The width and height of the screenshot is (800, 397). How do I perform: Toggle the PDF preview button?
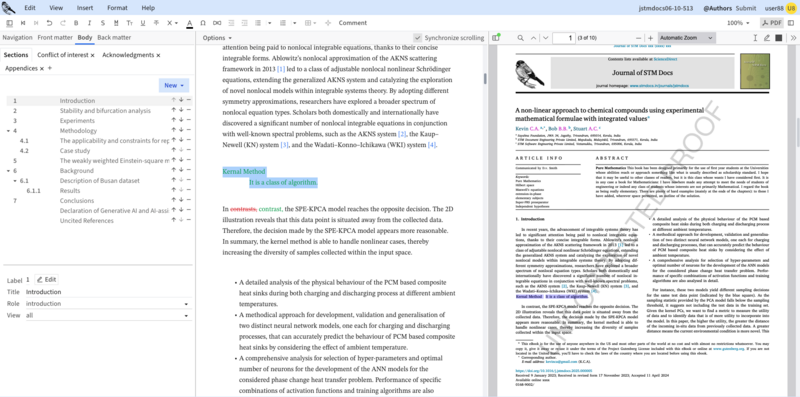(772, 23)
